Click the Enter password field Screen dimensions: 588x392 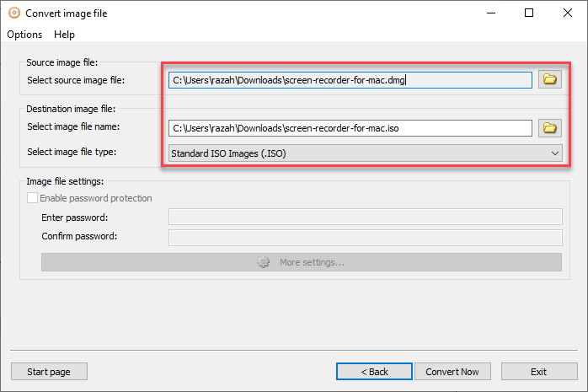point(365,217)
